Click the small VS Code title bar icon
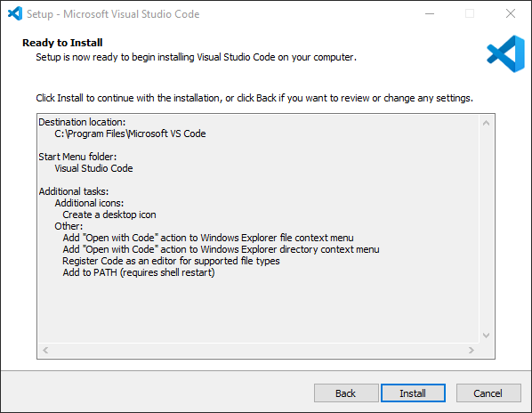 click(15, 14)
